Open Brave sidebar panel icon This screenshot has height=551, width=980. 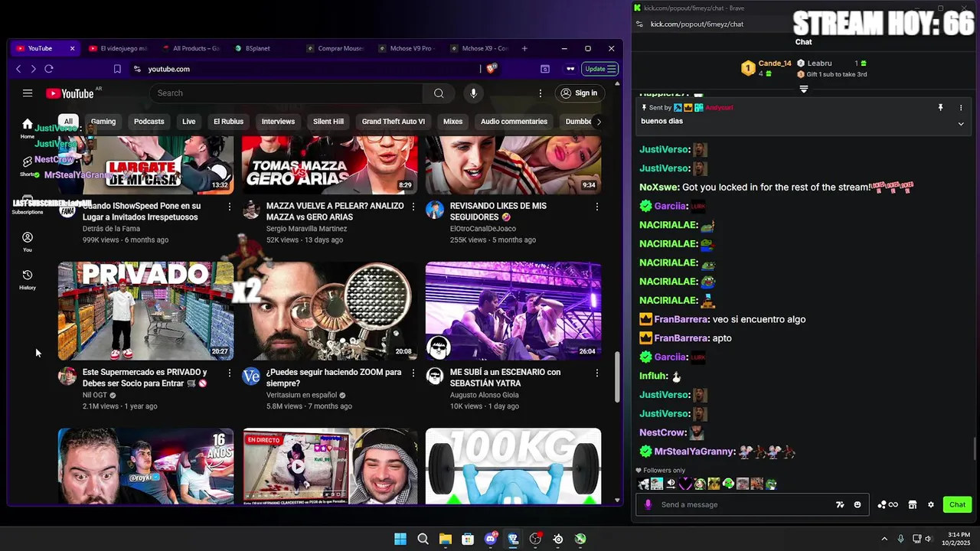pyautogui.click(x=545, y=69)
